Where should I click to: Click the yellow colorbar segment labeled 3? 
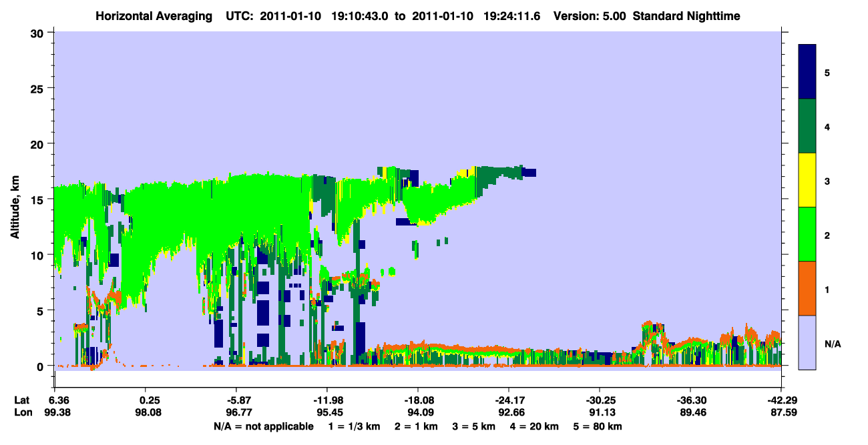coord(807,180)
